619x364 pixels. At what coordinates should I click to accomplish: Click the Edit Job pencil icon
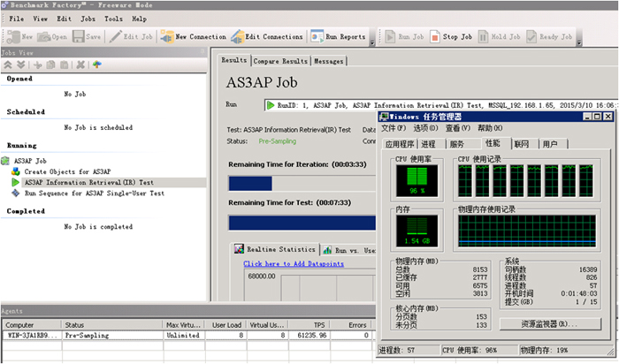point(115,37)
